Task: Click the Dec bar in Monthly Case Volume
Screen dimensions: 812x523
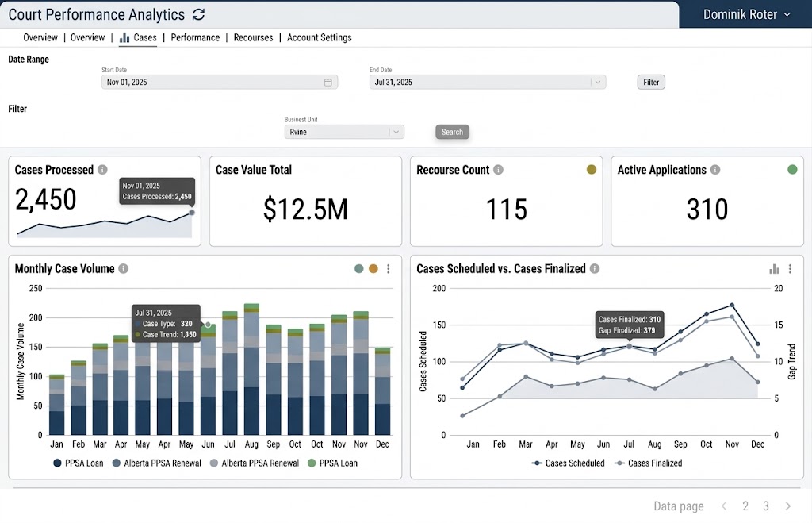Action: [x=383, y=391]
